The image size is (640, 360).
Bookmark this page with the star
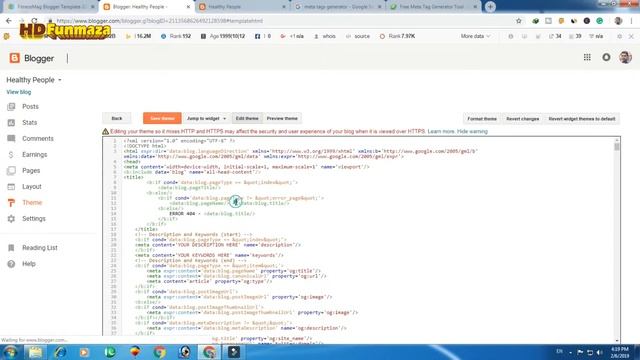coord(518,21)
